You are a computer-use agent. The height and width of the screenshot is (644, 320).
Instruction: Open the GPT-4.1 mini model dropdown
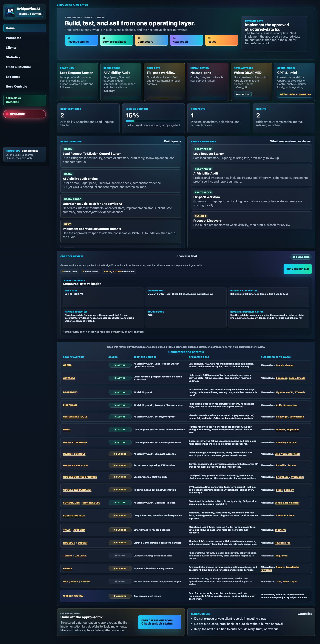coord(294,94)
